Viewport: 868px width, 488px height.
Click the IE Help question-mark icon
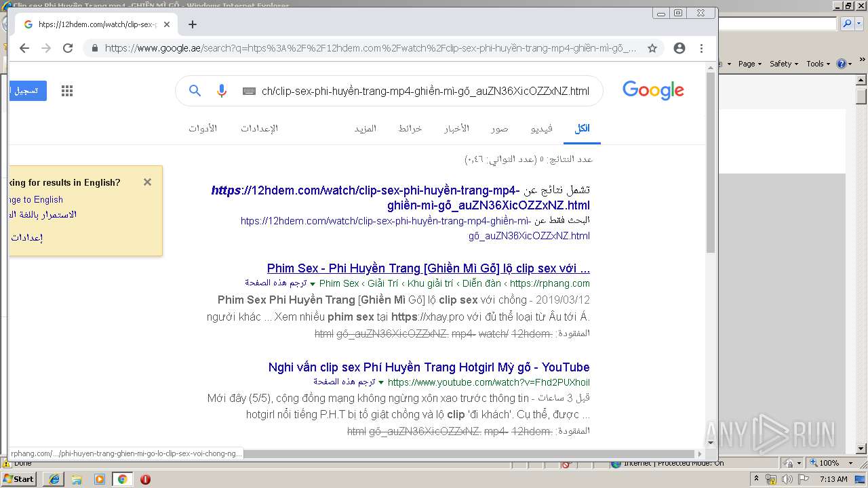[x=842, y=64]
